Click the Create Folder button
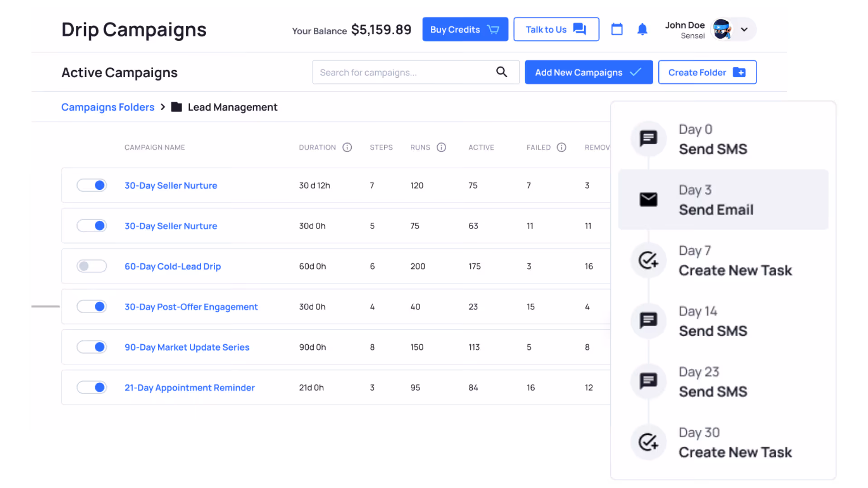 coord(707,72)
